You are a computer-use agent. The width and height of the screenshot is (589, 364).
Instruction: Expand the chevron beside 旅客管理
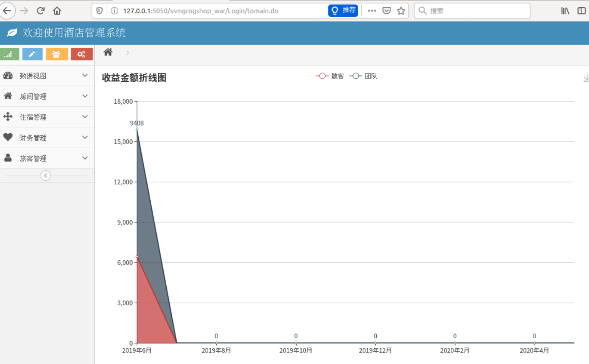coord(85,158)
